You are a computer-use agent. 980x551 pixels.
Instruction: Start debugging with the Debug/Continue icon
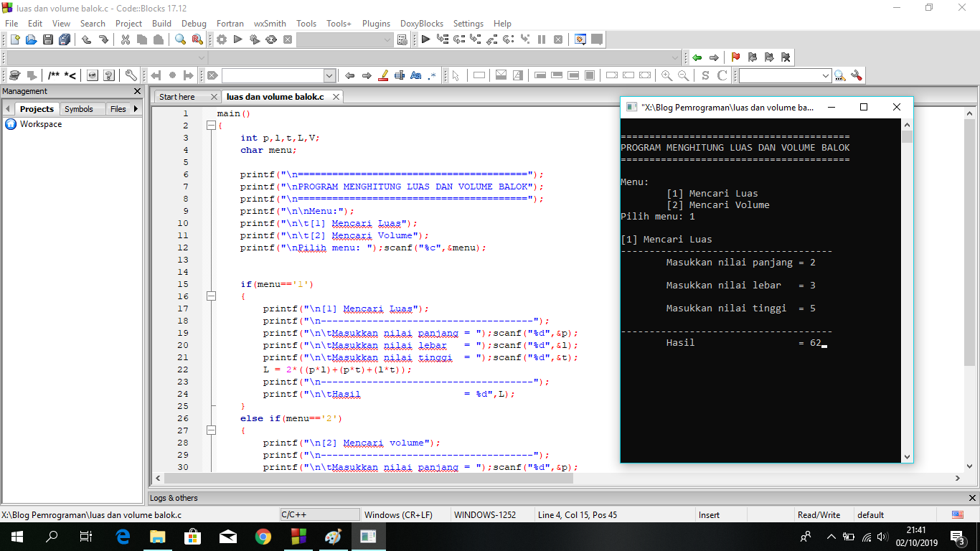[425, 39]
